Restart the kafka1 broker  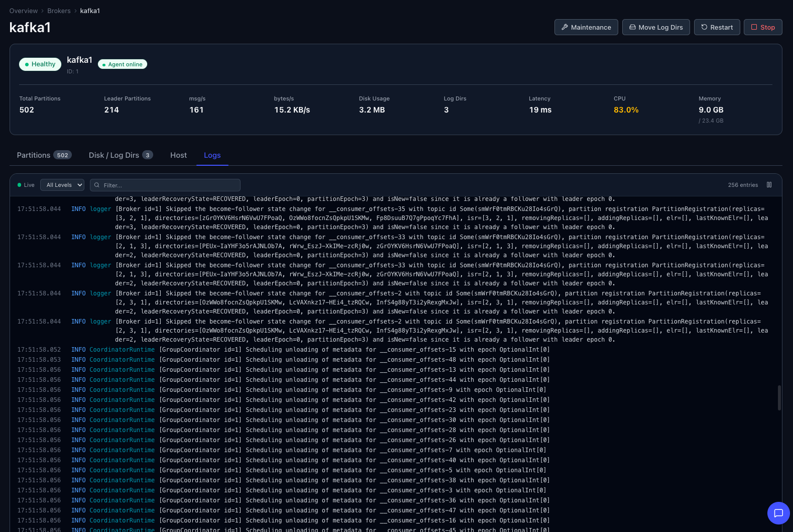(x=717, y=27)
